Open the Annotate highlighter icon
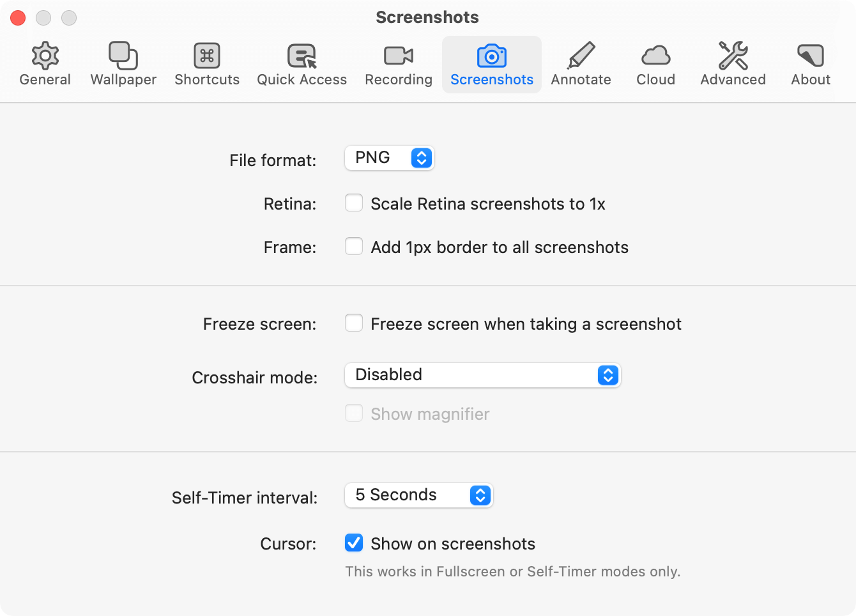The image size is (856, 616). (x=581, y=56)
